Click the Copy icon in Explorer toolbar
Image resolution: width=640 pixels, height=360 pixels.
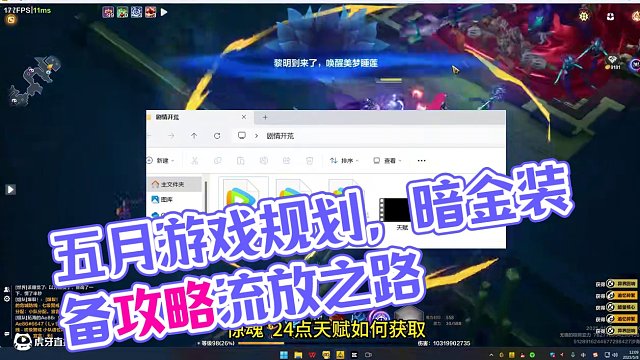tap(218, 161)
